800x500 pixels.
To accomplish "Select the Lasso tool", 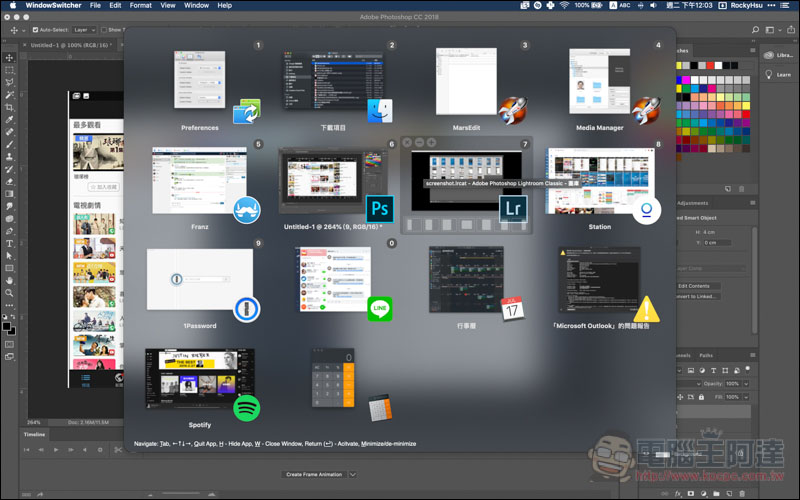I will [9, 82].
